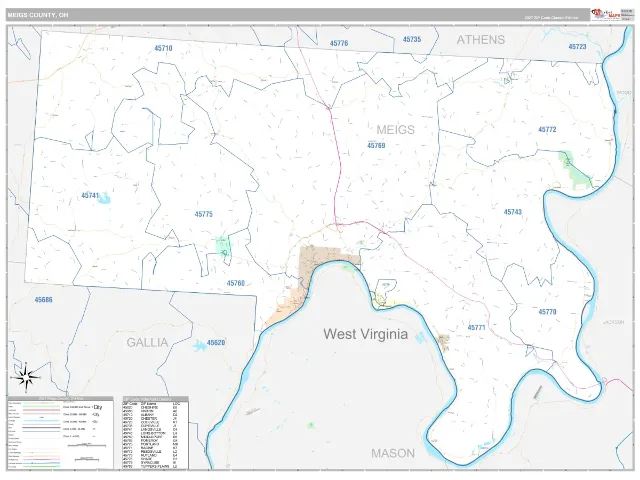The image size is (640, 480).
Task: Click the MASON county name label
Action: [393, 453]
